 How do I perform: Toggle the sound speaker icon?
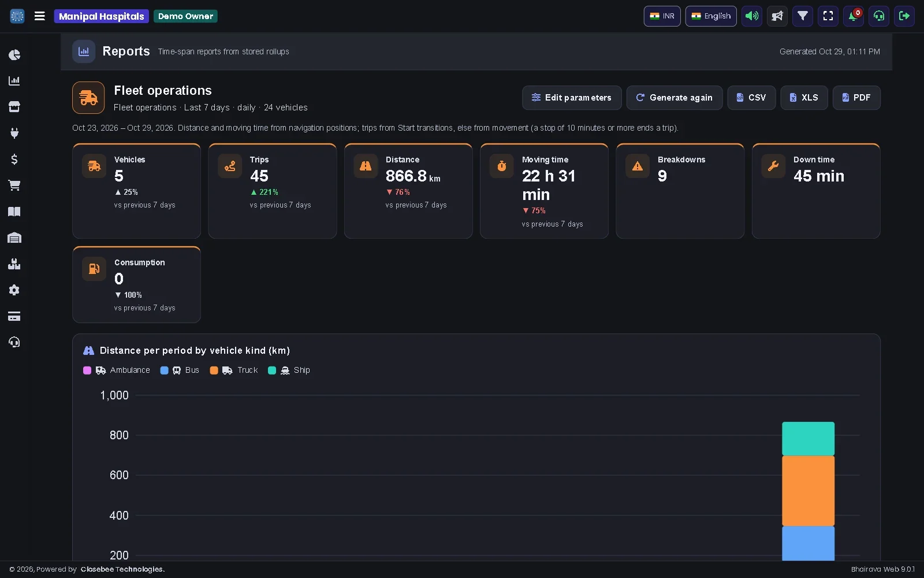coord(752,16)
